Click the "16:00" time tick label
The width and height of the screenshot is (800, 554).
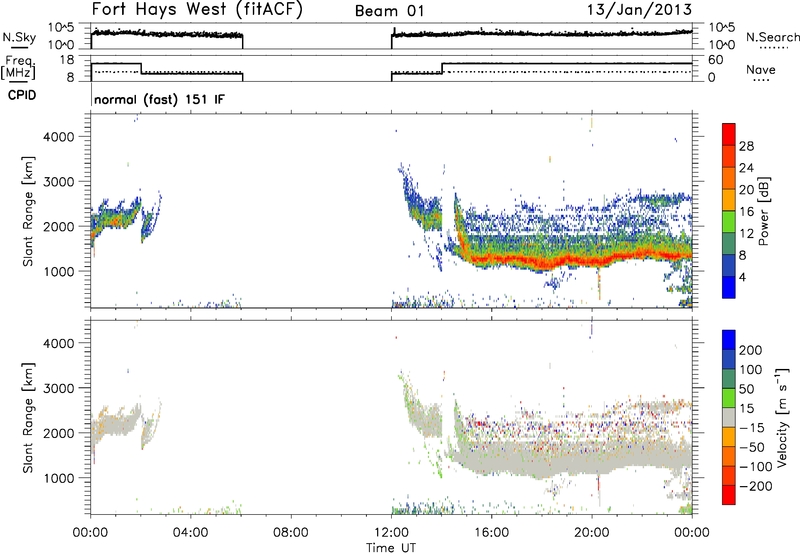pos(491,533)
